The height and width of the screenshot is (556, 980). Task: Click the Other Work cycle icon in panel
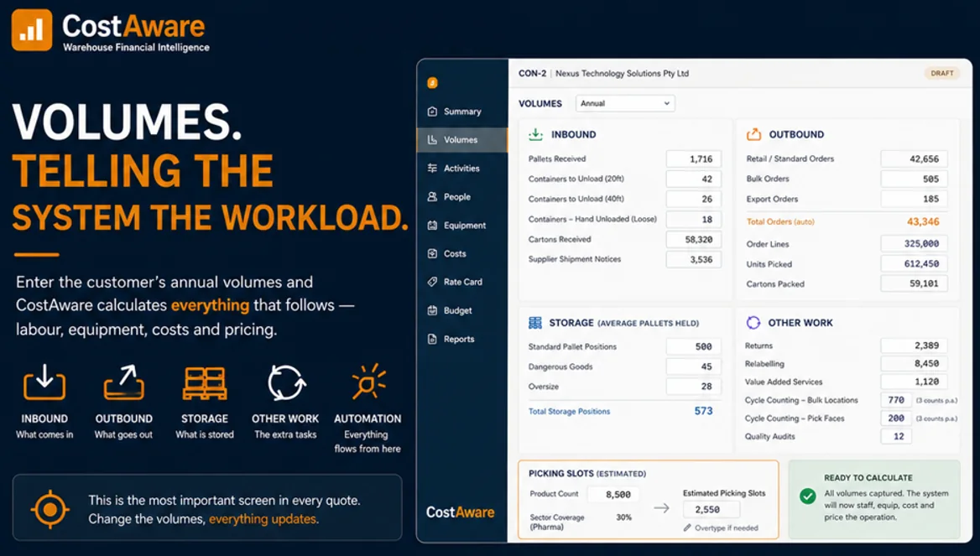[x=753, y=322]
